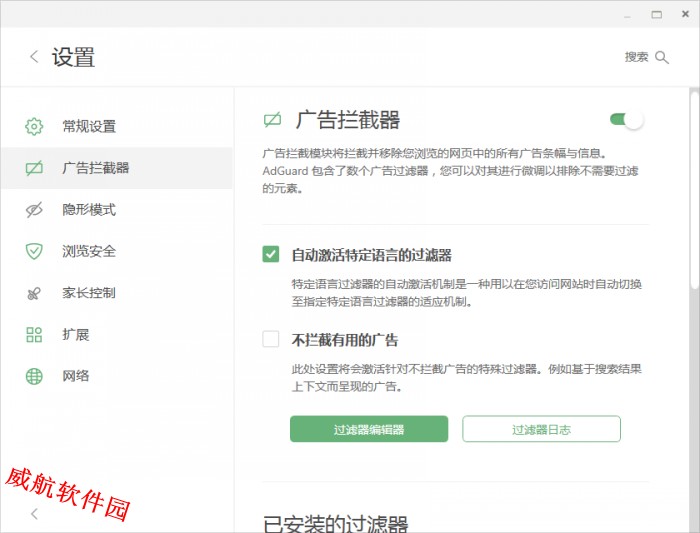Click the globe icon for 网络
The height and width of the screenshot is (533, 700).
34,376
